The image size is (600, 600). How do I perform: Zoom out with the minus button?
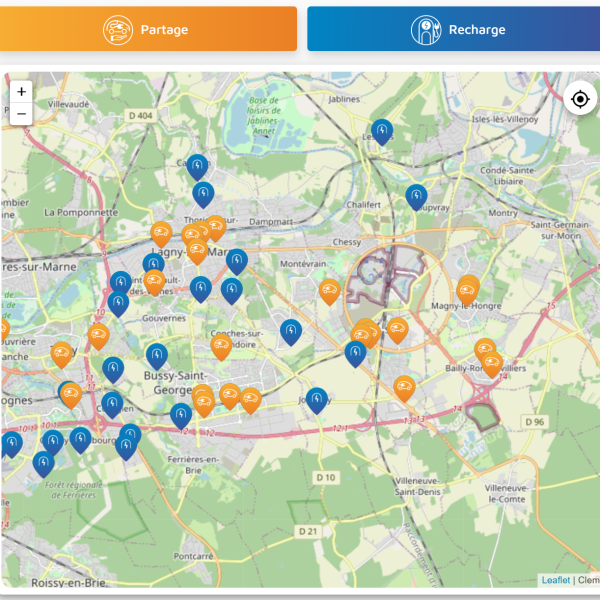(x=21, y=114)
